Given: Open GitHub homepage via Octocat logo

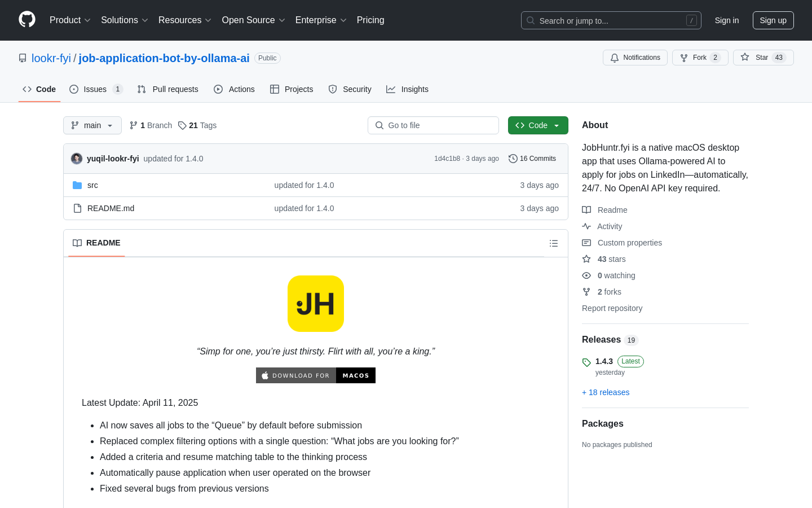Looking at the screenshot, I should tap(27, 20).
